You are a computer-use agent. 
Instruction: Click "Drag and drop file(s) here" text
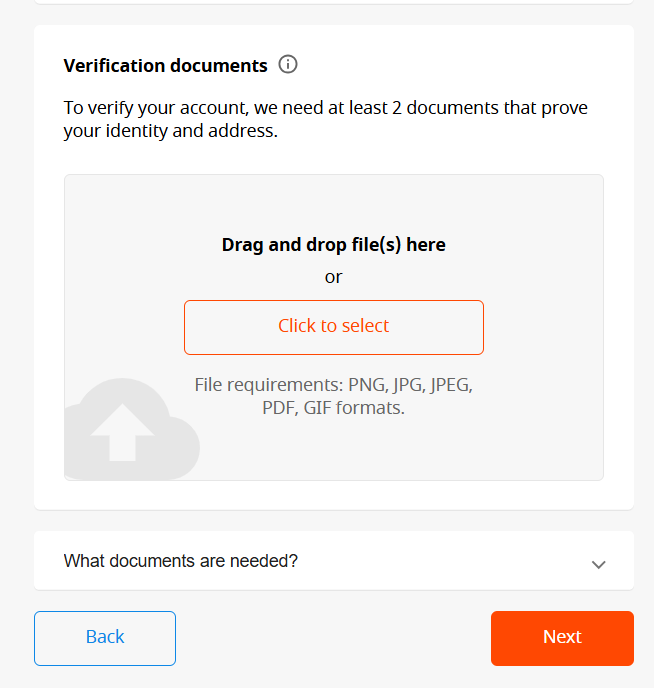(x=333, y=245)
